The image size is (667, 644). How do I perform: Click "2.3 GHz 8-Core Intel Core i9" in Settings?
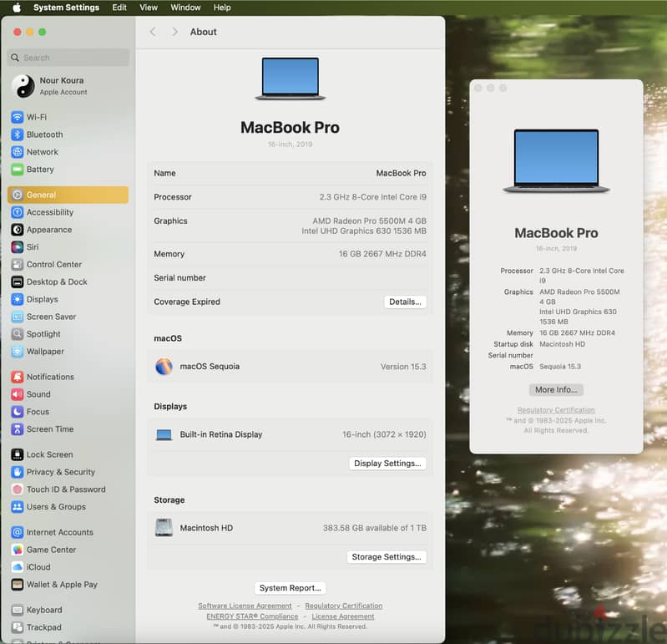372,197
